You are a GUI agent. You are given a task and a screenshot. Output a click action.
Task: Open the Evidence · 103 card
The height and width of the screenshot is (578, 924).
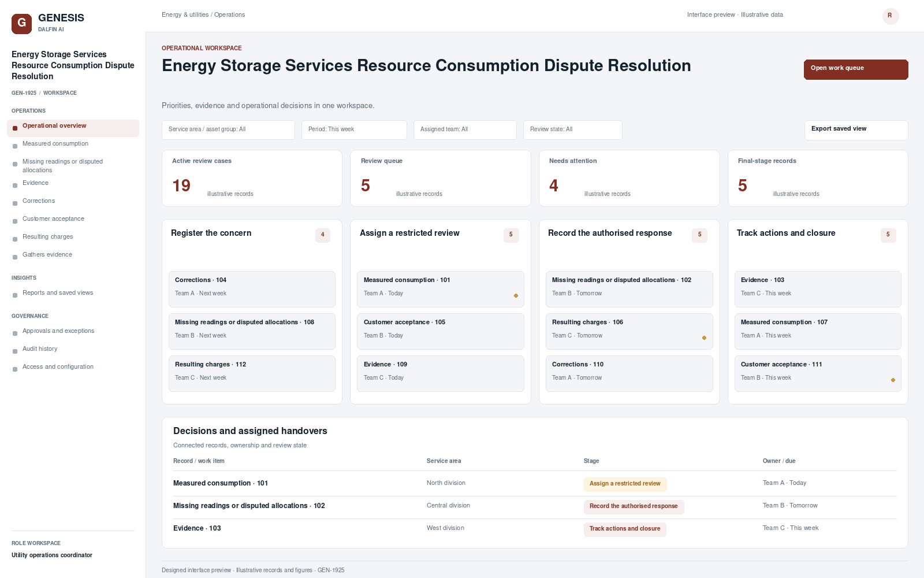818,289
